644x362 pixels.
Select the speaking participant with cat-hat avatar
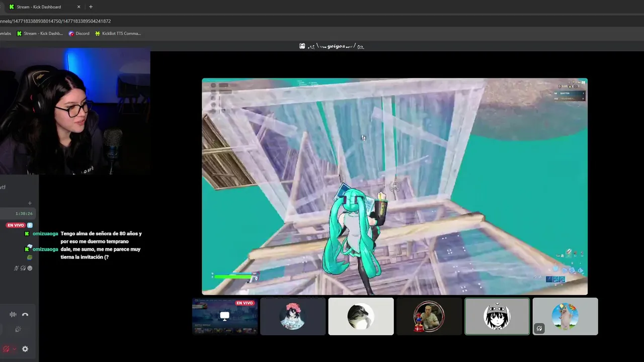pyautogui.click(x=497, y=316)
